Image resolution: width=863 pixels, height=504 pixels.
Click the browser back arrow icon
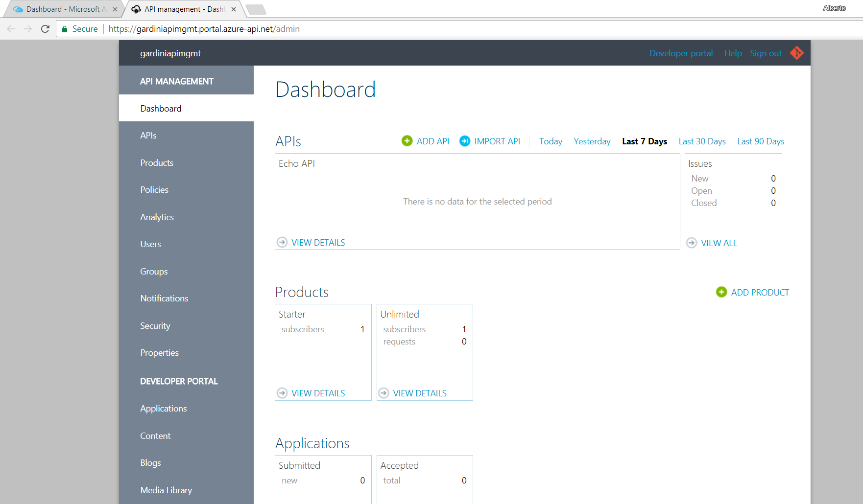click(11, 28)
